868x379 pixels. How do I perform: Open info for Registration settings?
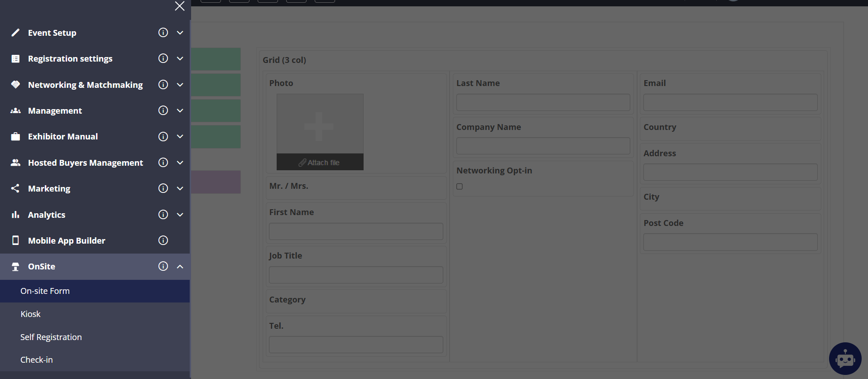(x=163, y=58)
